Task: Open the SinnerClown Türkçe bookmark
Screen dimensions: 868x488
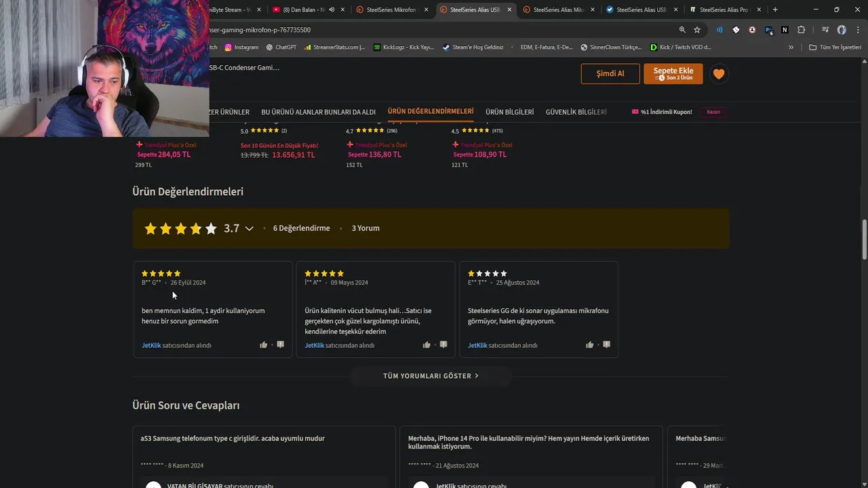Action: point(610,47)
